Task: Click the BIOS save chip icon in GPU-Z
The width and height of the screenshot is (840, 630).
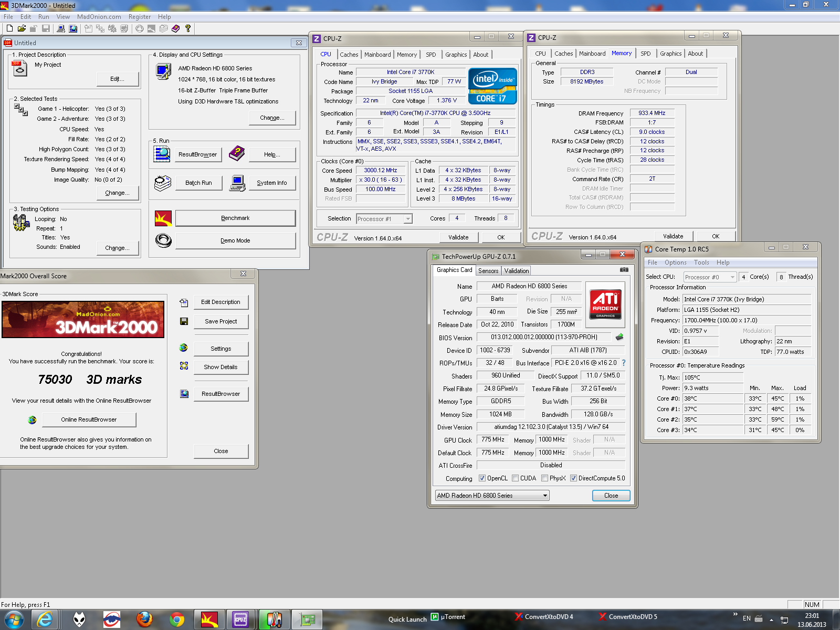Action: click(619, 337)
